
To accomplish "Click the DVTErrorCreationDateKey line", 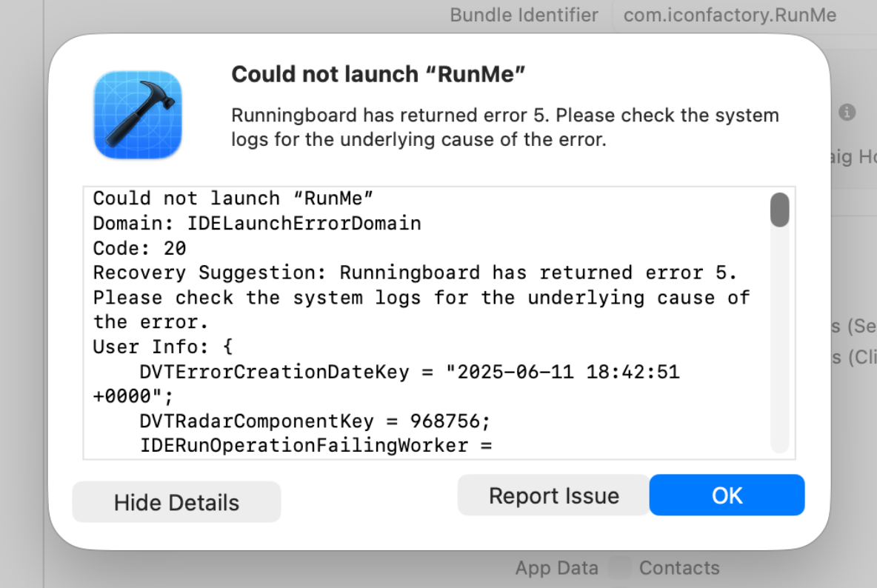I will pos(410,372).
